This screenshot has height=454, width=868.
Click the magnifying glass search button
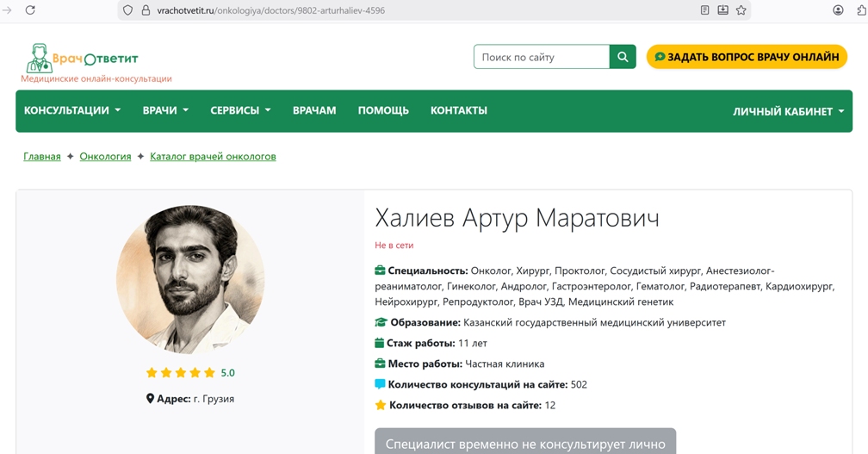(x=623, y=57)
